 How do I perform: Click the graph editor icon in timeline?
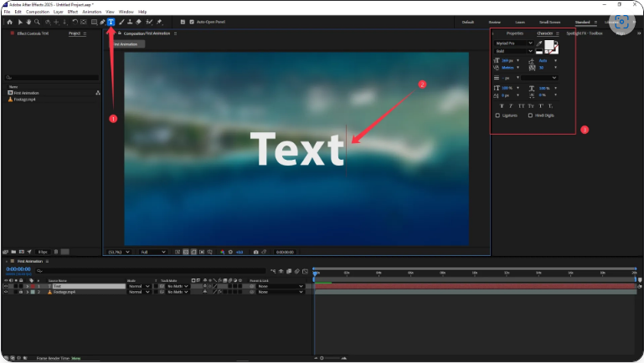(305, 271)
